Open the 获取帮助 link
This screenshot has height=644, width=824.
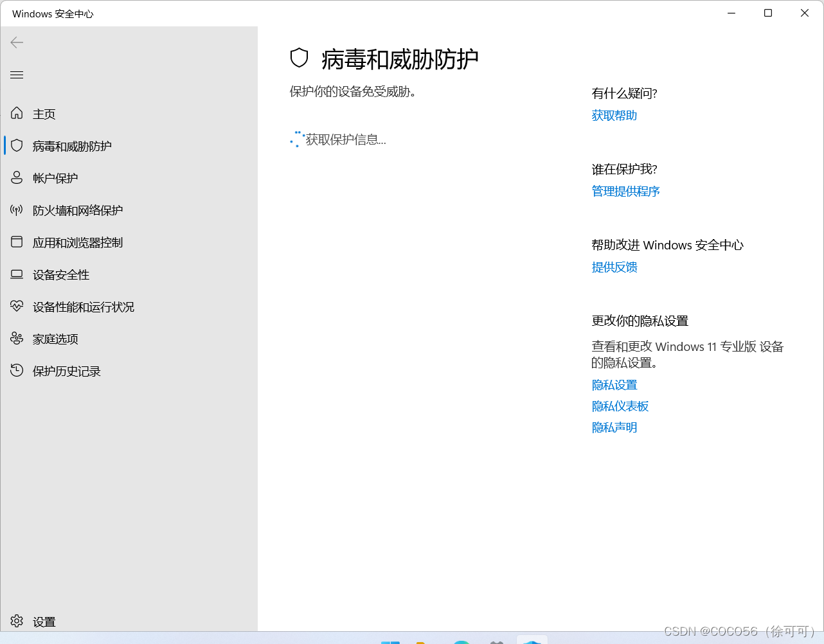(x=614, y=116)
